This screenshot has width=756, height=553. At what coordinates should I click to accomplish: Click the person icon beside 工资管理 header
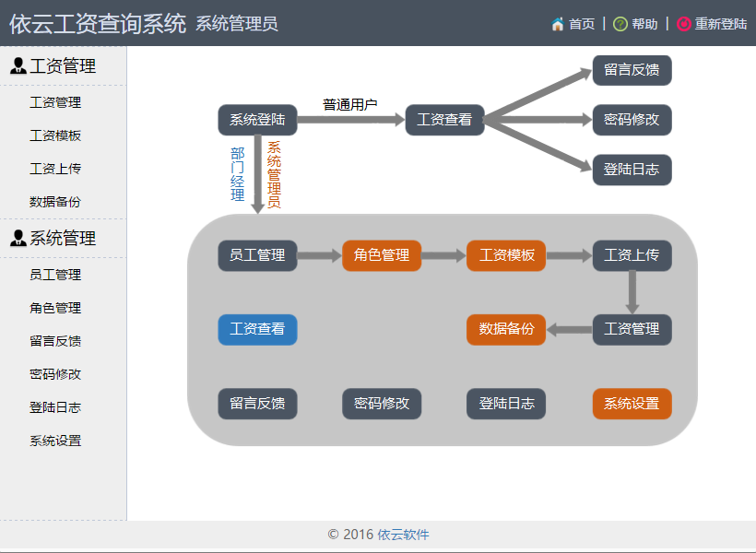pyautogui.click(x=18, y=65)
